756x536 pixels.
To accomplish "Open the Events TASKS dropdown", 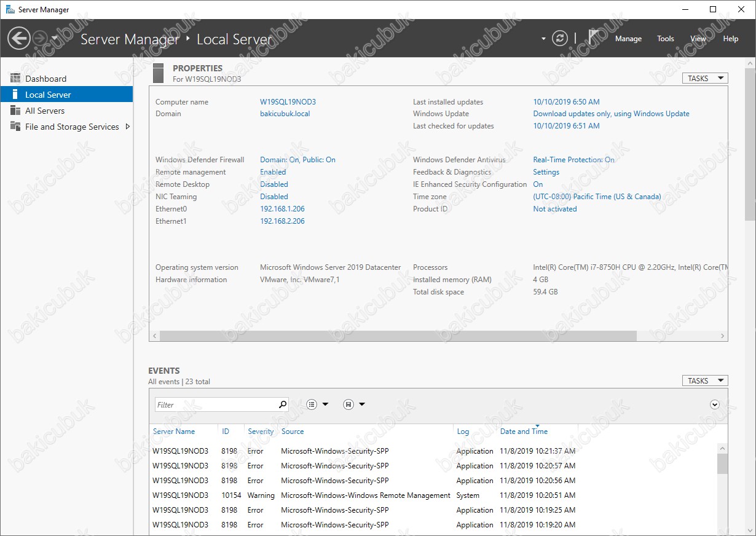I will 705,381.
